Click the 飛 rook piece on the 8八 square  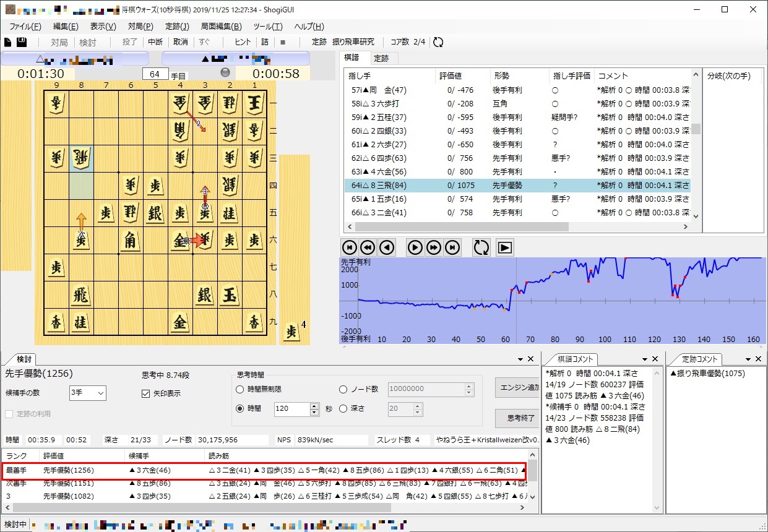pos(81,295)
